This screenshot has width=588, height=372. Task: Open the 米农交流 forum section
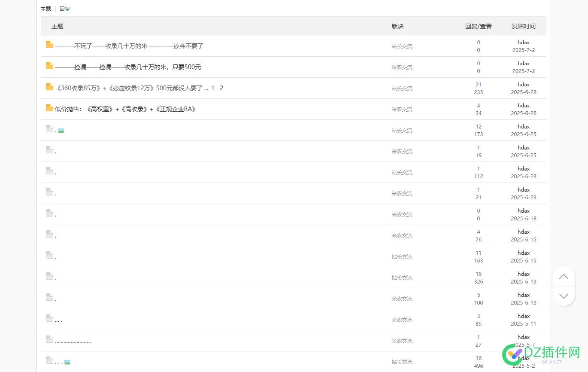[402, 67]
